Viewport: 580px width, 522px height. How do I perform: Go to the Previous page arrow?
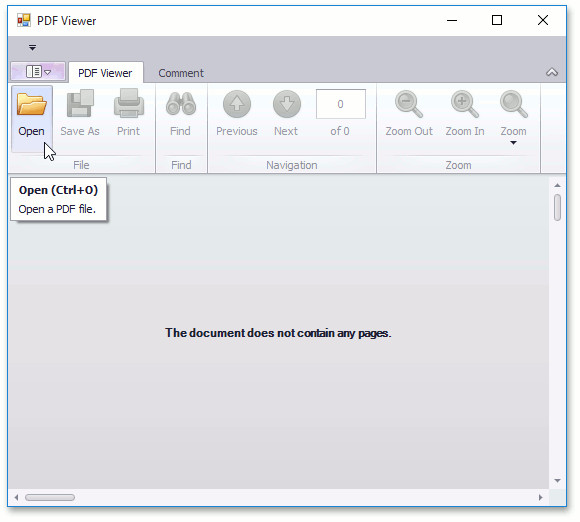point(237,104)
